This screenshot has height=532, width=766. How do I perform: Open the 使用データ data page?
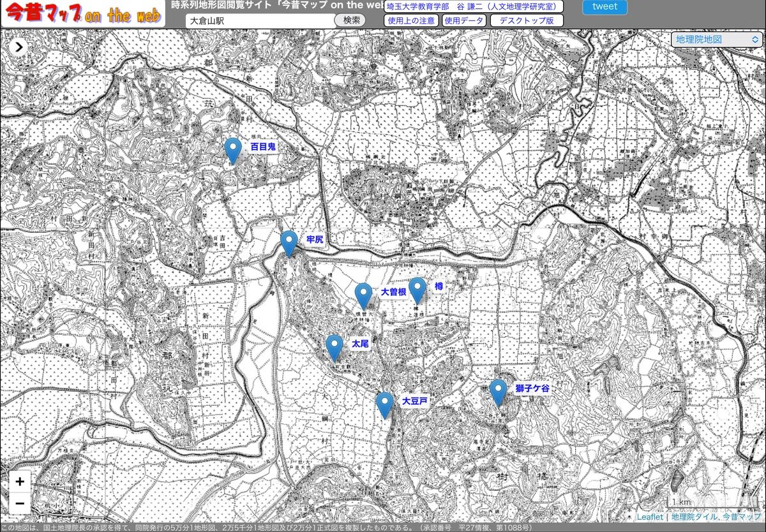click(x=464, y=20)
